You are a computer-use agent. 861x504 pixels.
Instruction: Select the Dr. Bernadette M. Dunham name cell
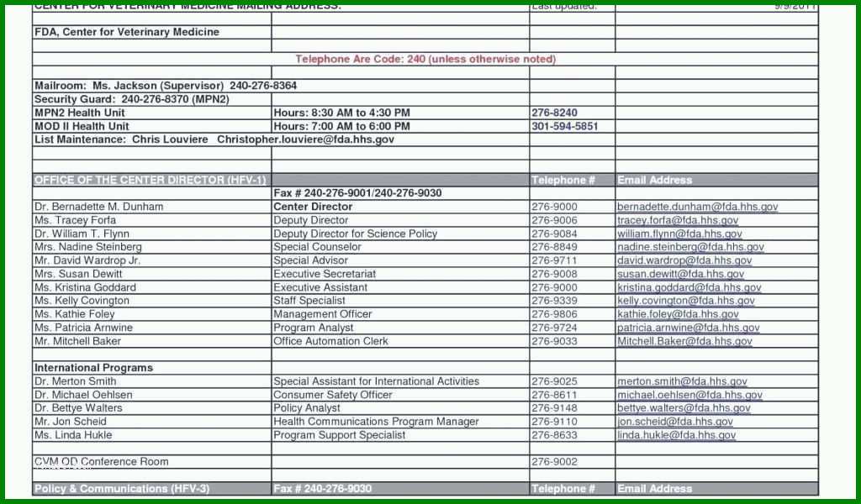point(152,207)
